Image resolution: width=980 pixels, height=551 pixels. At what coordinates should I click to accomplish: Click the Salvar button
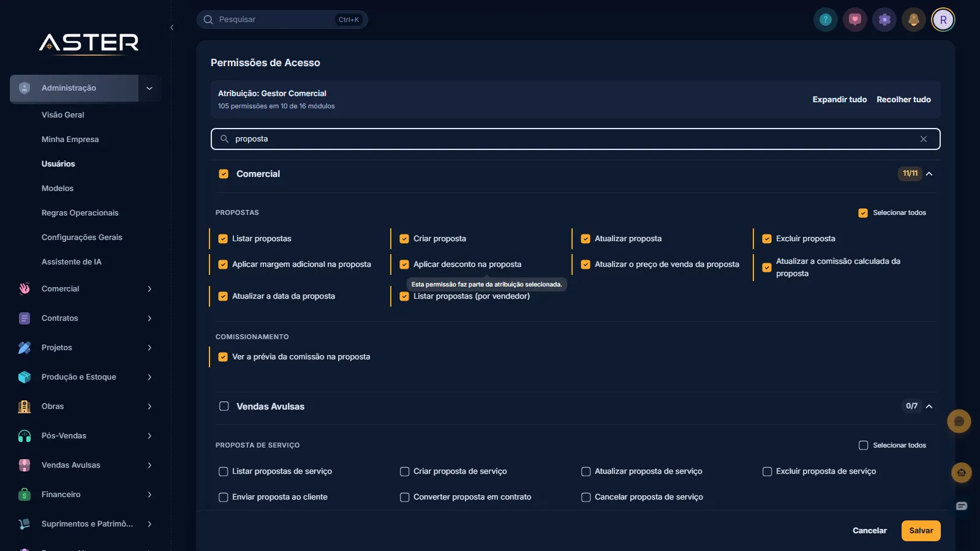[921, 531]
